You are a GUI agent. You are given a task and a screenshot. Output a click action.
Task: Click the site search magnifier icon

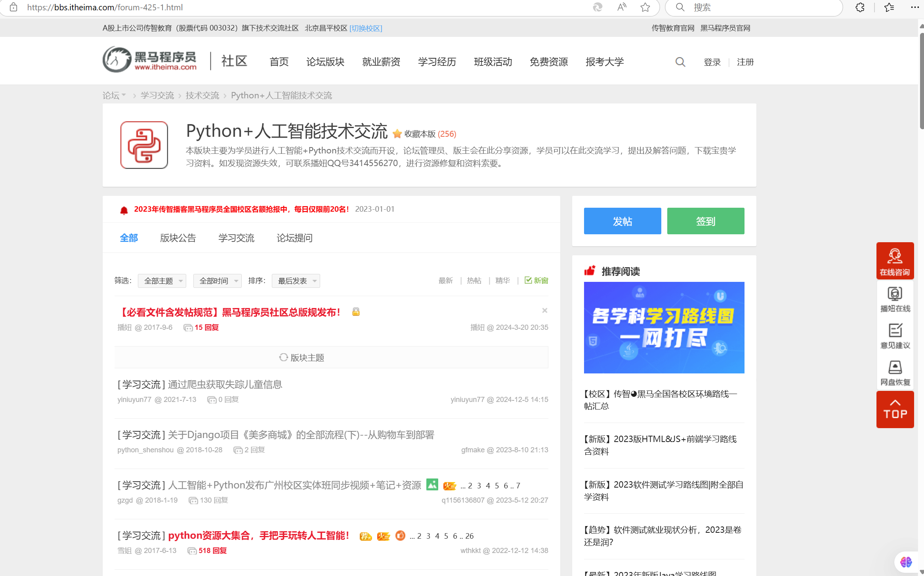pos(680,62)
